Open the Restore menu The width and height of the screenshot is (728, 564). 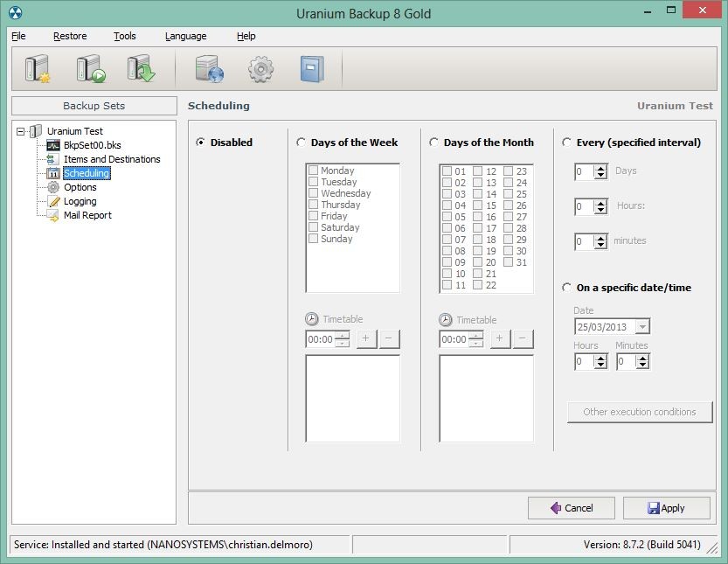(70, 36)
